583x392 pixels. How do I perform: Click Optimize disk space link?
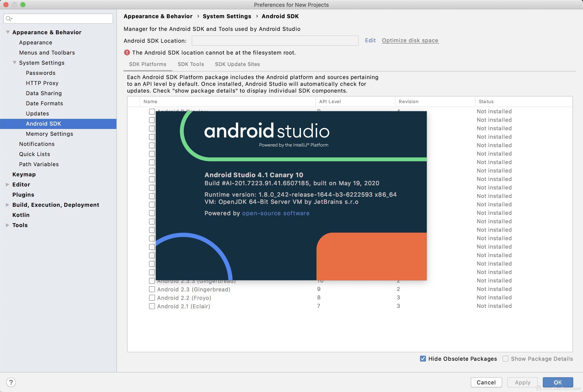(410, 41)
